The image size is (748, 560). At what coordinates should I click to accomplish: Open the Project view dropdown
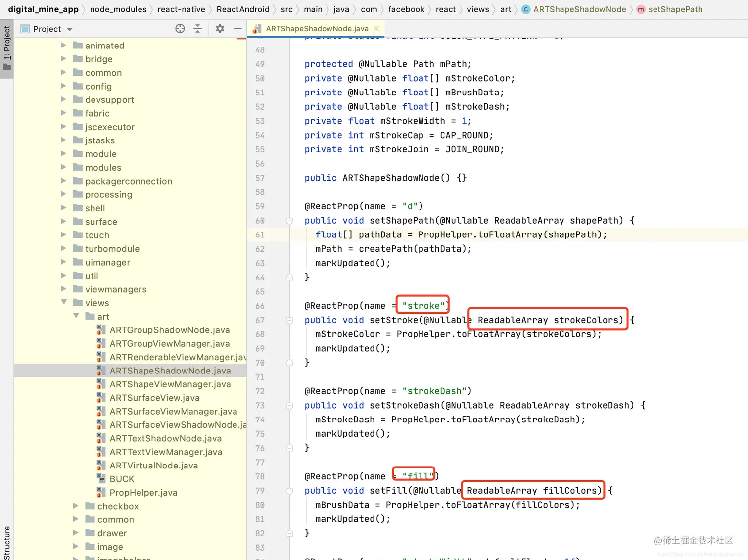point(70,29)
